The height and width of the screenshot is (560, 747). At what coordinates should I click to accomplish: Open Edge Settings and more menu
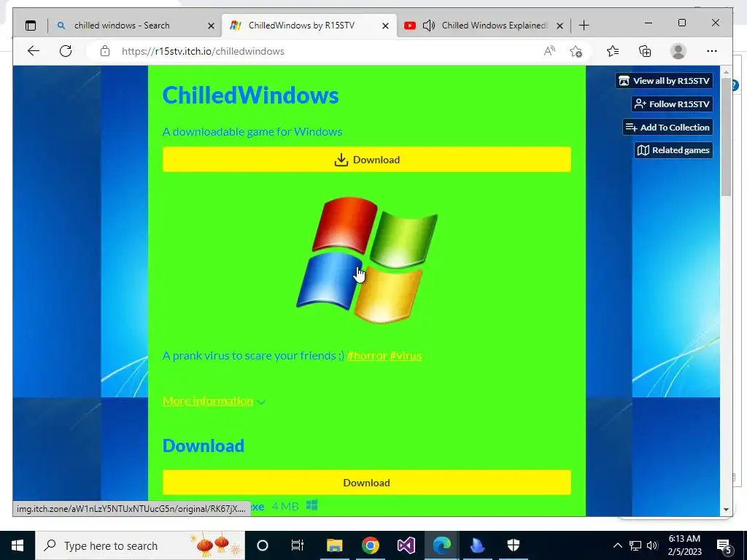(x=712, y=51)
